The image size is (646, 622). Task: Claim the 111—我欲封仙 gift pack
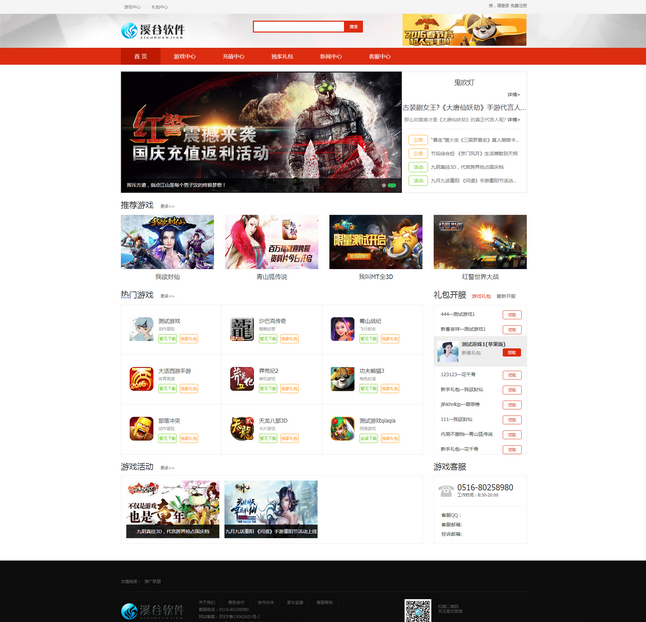tap(512, 420)
